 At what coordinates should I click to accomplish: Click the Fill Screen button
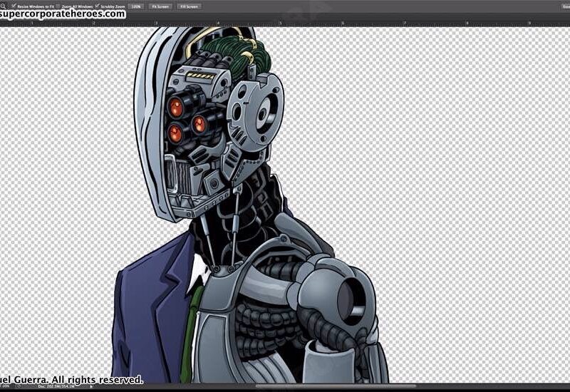pyautogui.click(x=189, y=6)
